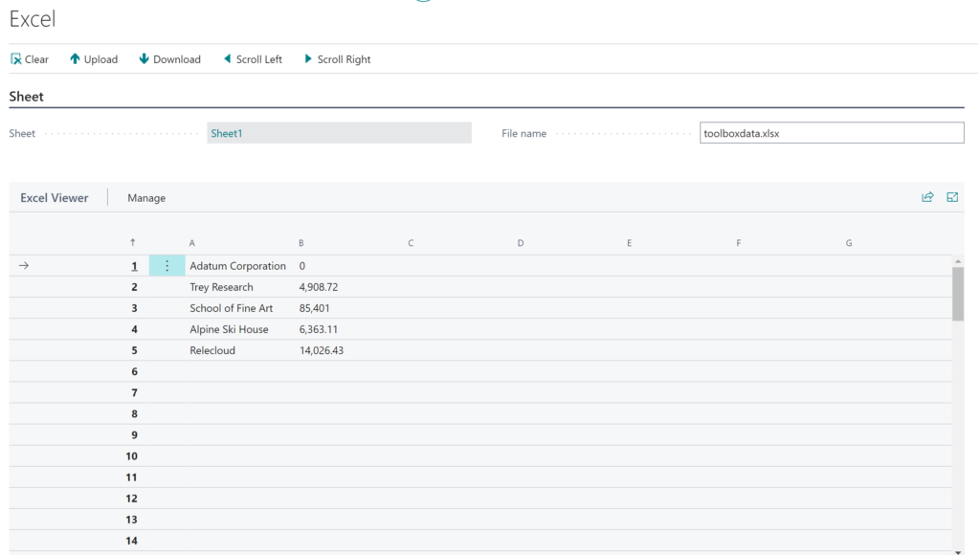The width and height of the screenshot is (980, 555).
Task: Select row number 11
Action: coord(131,478)
